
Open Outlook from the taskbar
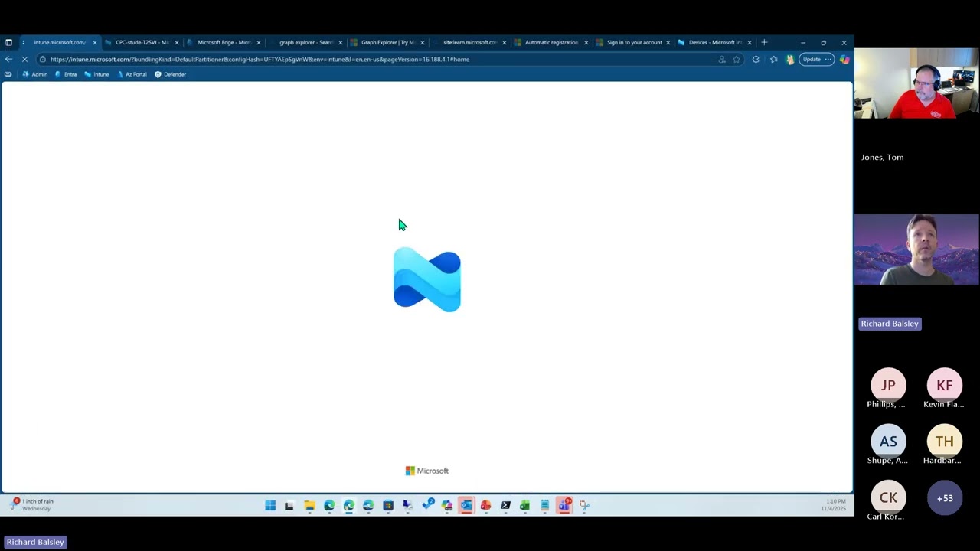tap(466, 505)
